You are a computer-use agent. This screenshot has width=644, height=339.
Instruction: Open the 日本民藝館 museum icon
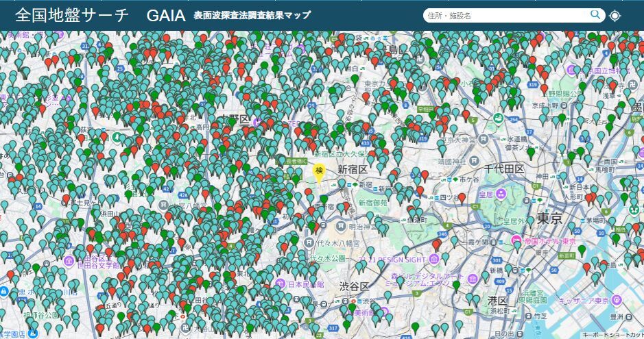(279, 284)
